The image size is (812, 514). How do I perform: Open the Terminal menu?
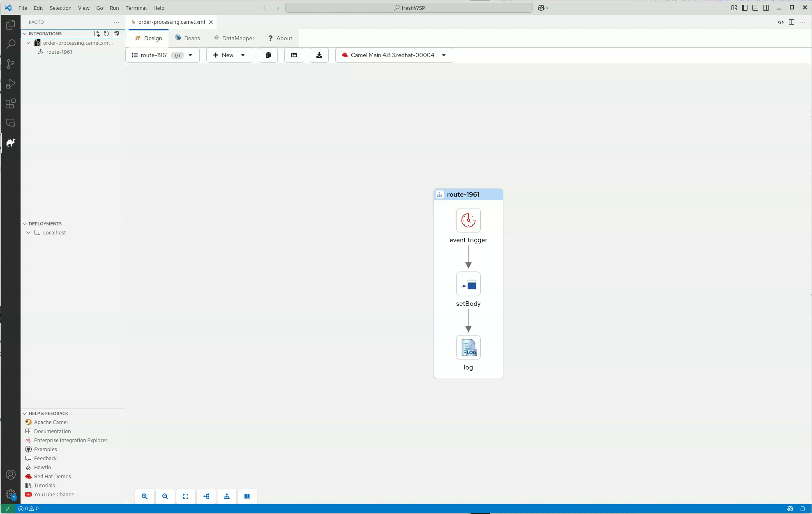136,8
